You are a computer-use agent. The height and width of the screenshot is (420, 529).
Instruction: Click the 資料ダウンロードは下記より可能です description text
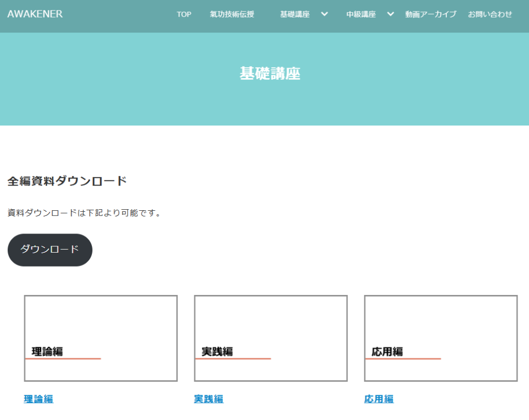84,213
